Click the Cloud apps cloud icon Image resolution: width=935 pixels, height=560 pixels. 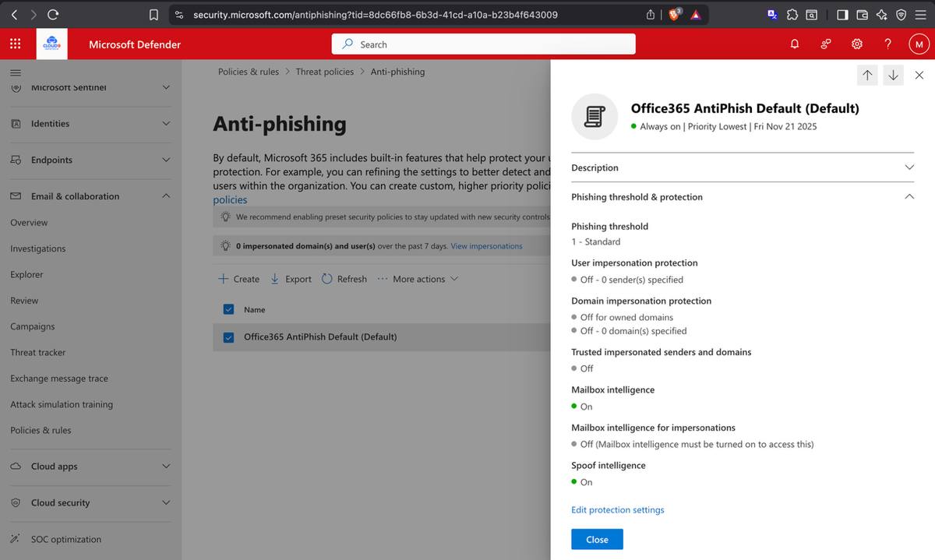click(x=16, y=466)
